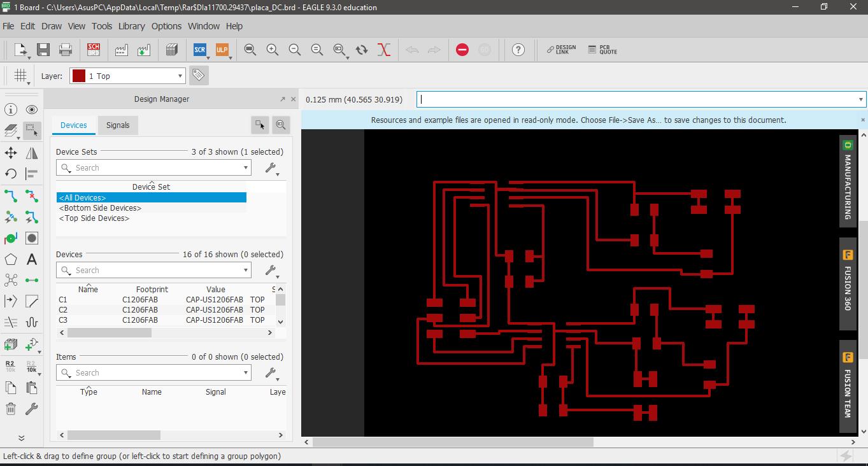Open the grid settings icon
The width and height of the screenshot is (868, 466).
tap(20, 76)
